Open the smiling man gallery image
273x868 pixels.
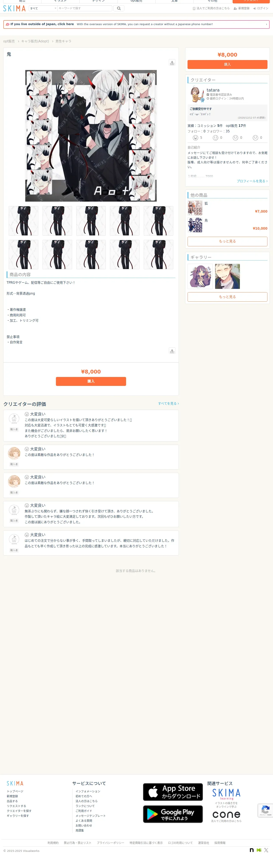tap(227, 276)
